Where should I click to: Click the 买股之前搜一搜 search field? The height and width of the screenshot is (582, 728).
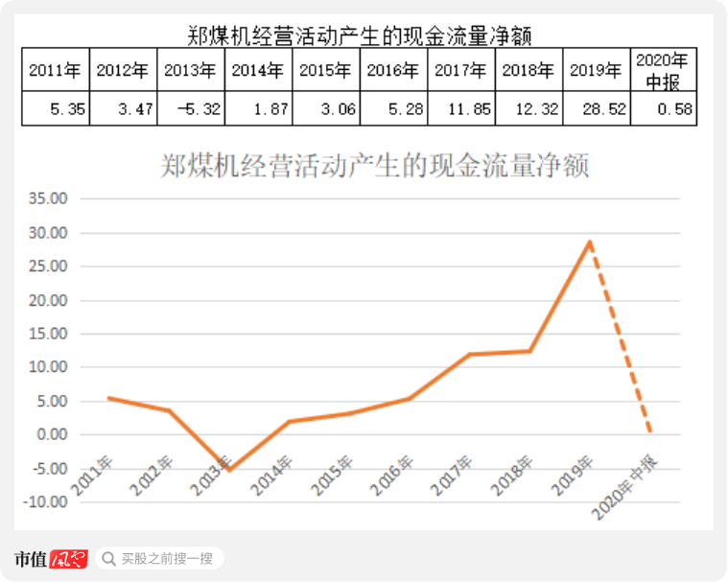tap(160, 558)
